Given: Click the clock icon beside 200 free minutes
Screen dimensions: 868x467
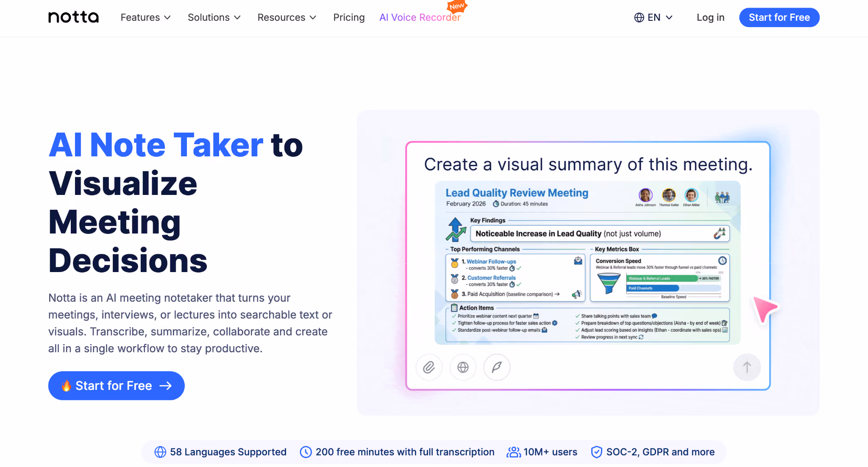Looking at the screenshot, I should click(x=306, y=452).
